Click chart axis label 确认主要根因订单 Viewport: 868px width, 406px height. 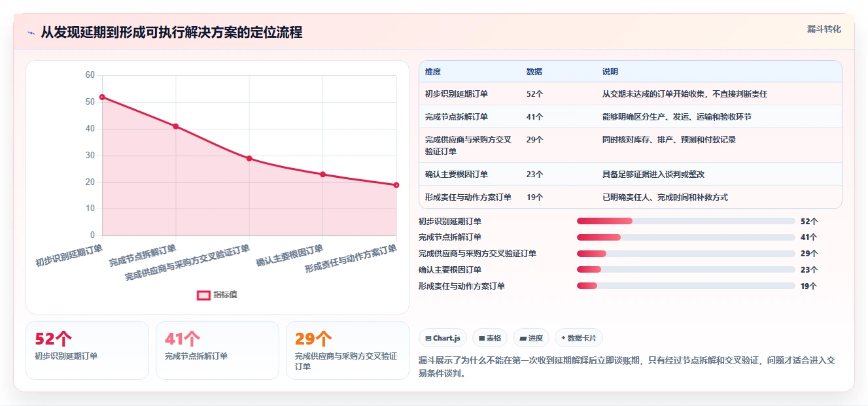(290, 256)
